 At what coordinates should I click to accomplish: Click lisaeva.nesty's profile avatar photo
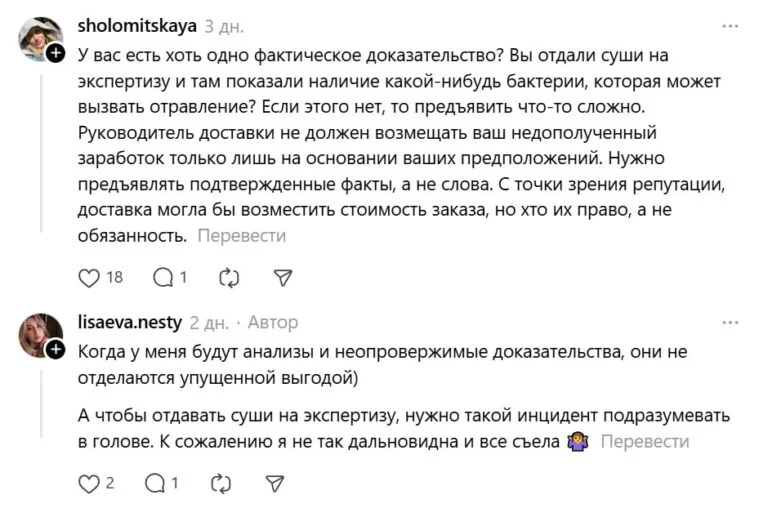click(40, 333)
